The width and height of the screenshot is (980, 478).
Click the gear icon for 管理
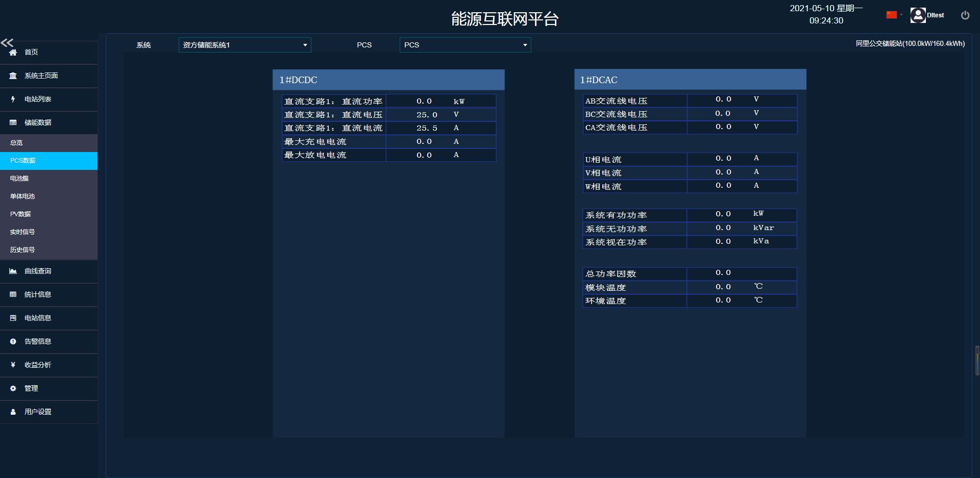pos(13,389)
